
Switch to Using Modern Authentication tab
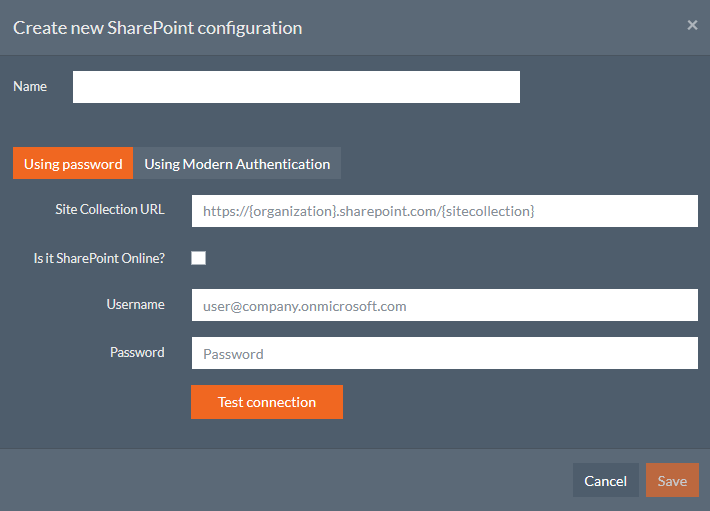[x=237, y=163]
